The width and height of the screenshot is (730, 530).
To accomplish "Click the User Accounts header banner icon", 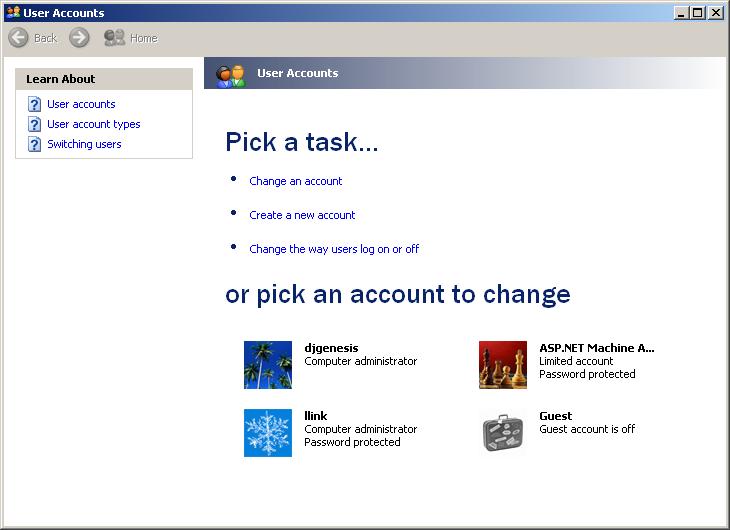I will 230,76.
